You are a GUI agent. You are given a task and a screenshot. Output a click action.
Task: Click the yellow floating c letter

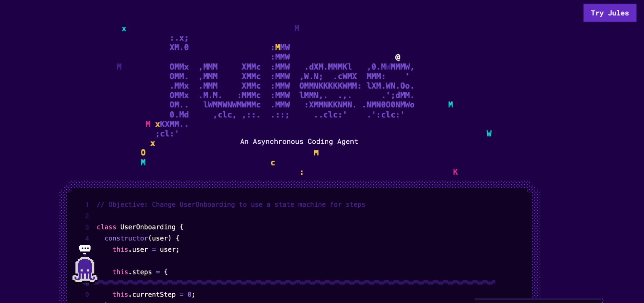(273, 163)
